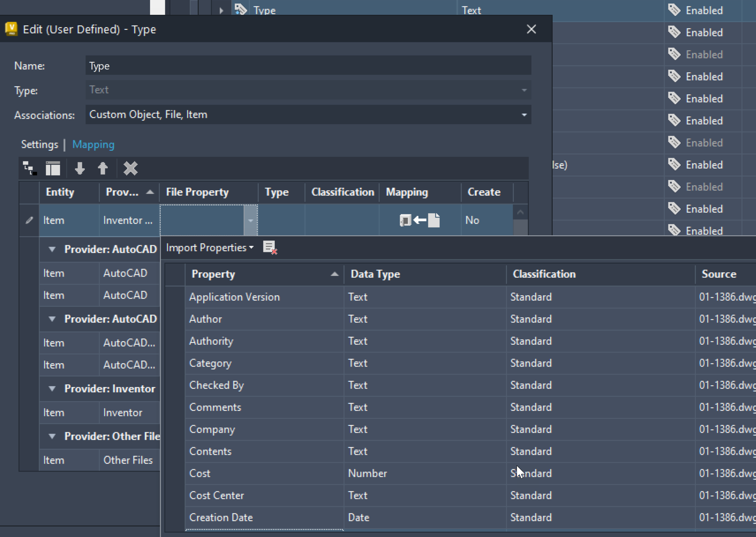
Task: Click the delete mapping X icon
Action: click(130, 168)
